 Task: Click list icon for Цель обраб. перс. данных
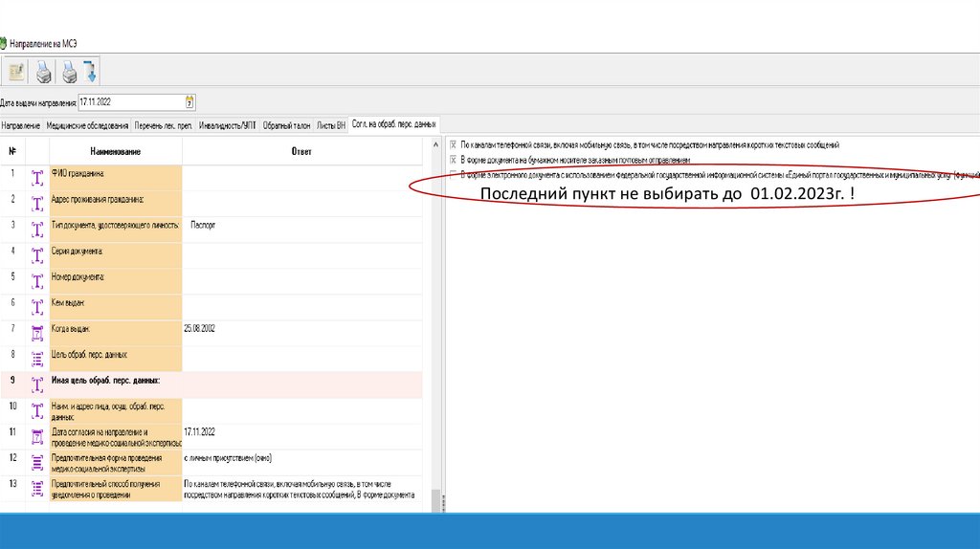pos(37,358)
